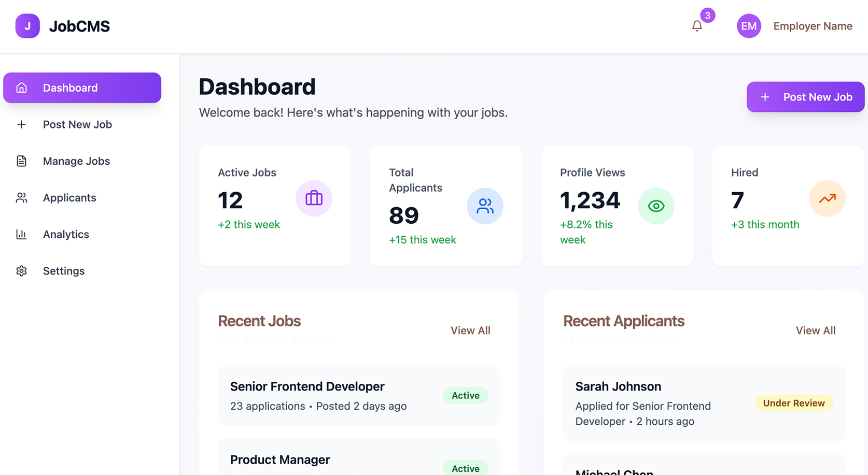Click the Total Applicants users icon
The height and width of the screenshot is (475, 868).
485,206
